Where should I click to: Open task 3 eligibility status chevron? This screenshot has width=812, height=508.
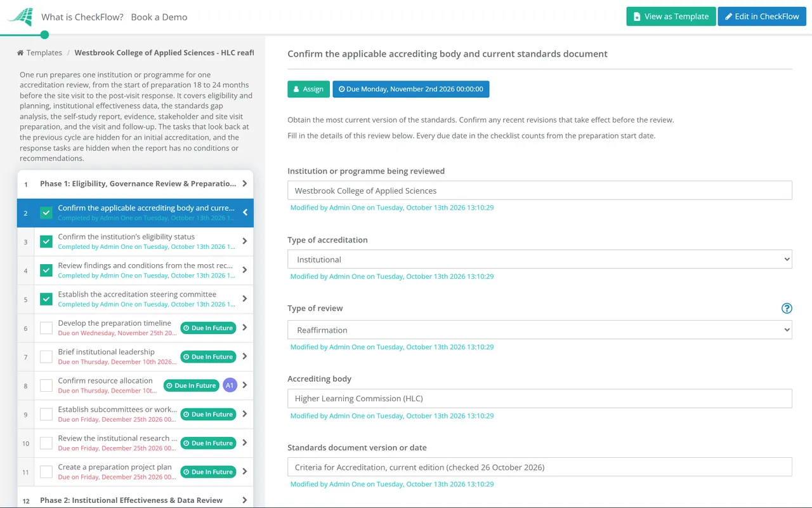(x=245, y=241)
